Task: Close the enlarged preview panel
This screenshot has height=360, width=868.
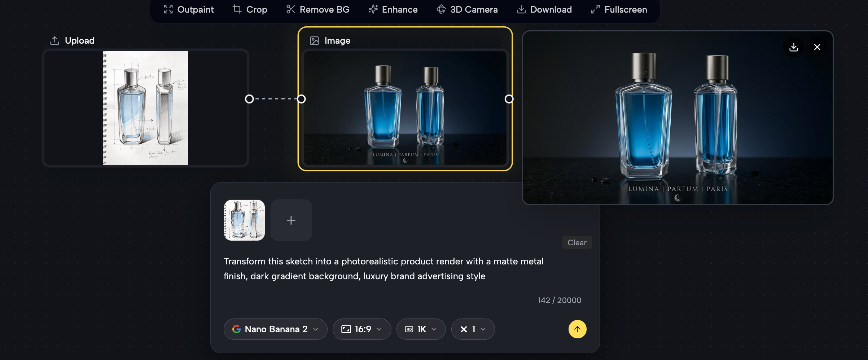Action: pyautogui.click(x=817, y=47)
